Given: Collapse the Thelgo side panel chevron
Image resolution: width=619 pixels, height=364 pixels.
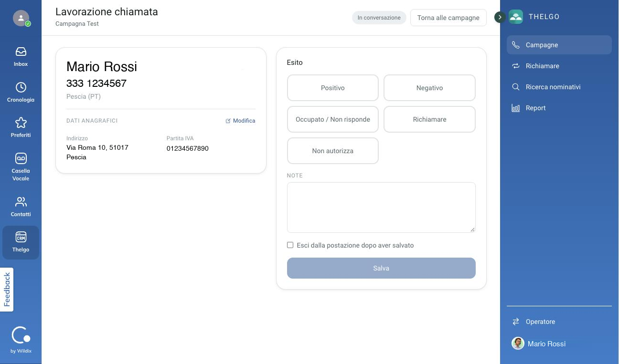Looking at the screenshot, I should tap(500, 17).
